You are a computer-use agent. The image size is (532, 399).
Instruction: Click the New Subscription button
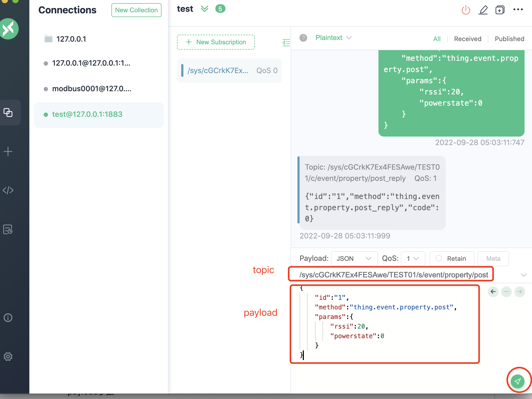coord(216,42)
